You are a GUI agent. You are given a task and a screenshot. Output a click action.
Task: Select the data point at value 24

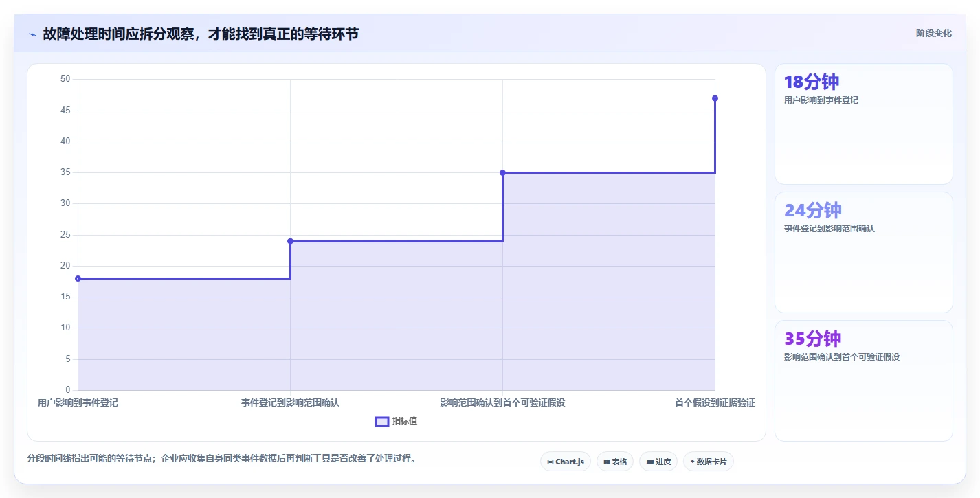[x=290, y=241]
